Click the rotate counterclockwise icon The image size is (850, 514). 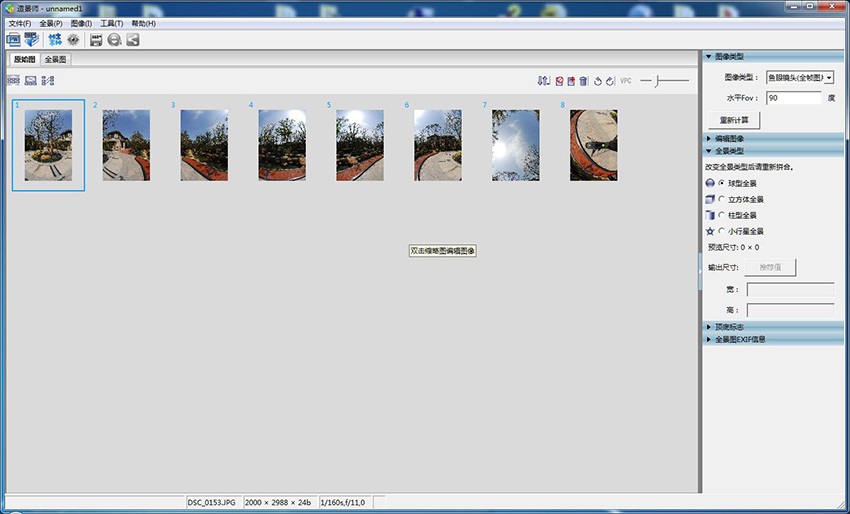pyautogui.click(x=597, y=80)
